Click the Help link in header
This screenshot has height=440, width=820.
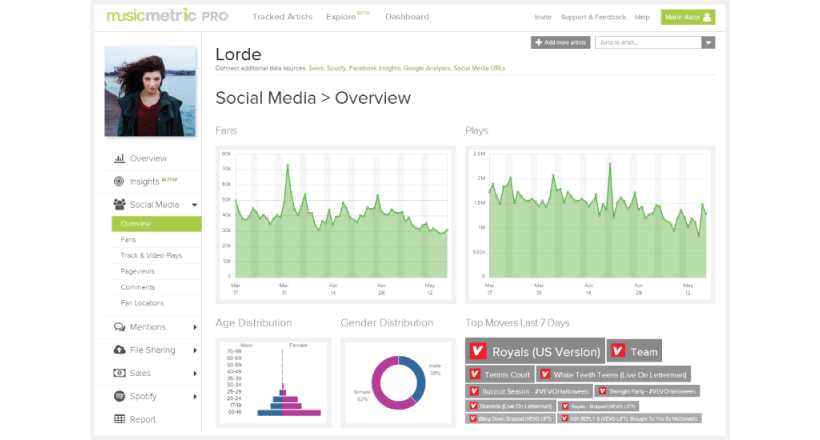click(642, 17)
